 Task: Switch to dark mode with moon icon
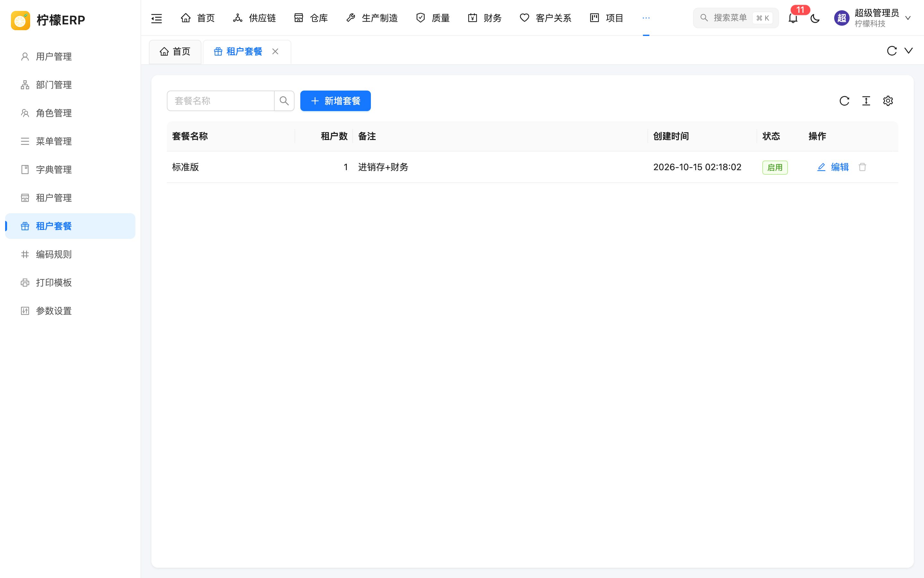(x=815, y=18)
